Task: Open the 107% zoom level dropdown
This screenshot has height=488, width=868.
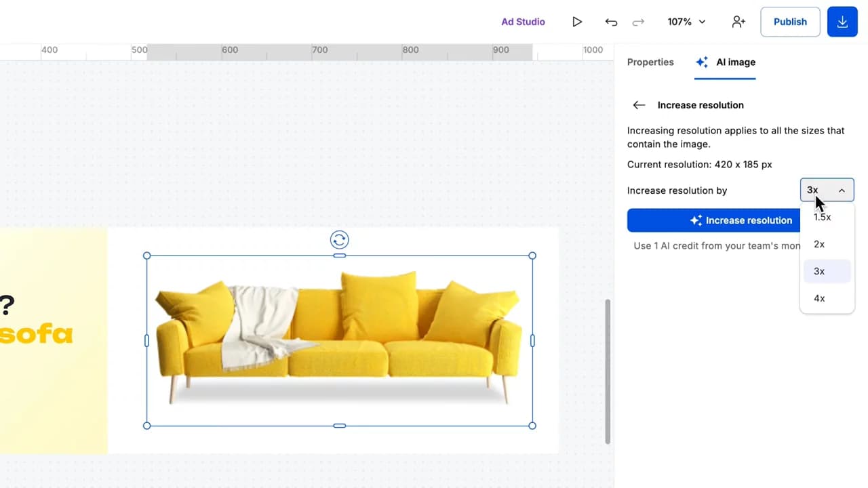Action: click(686, 22)
